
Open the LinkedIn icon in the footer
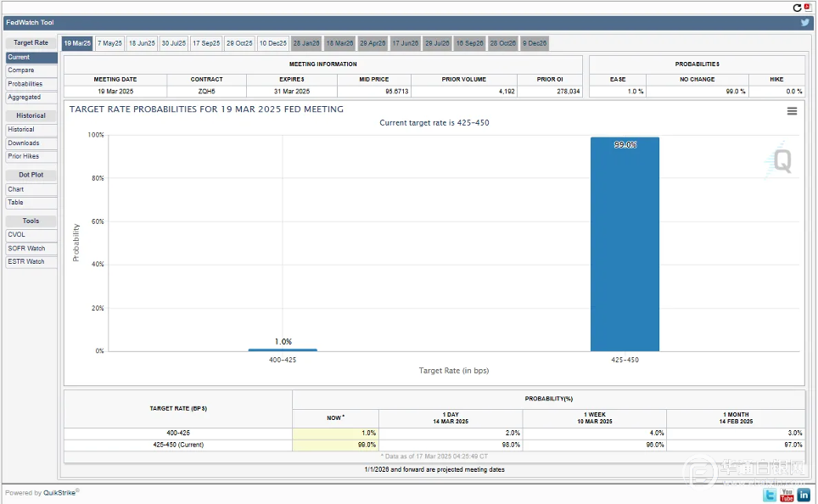coord(804,494)
